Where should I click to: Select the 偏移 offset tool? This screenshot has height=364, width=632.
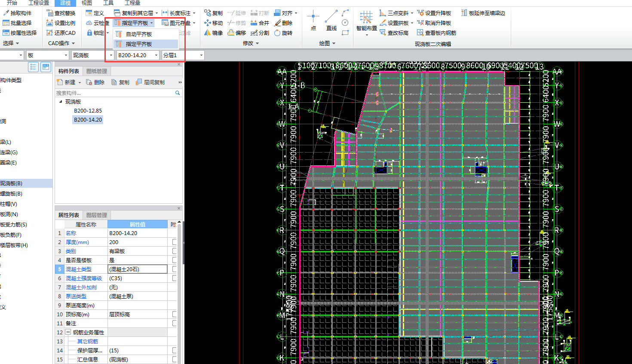click(x=237, y=33)
